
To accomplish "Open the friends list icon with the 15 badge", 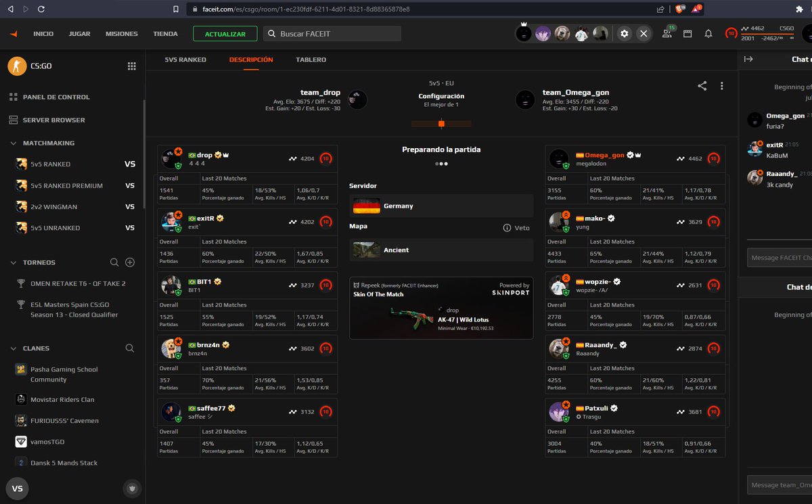I will [668, 32].
